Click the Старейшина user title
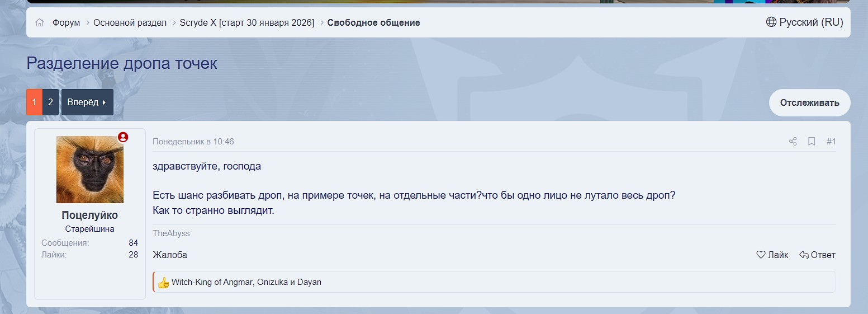 click(x=90, y=229)
